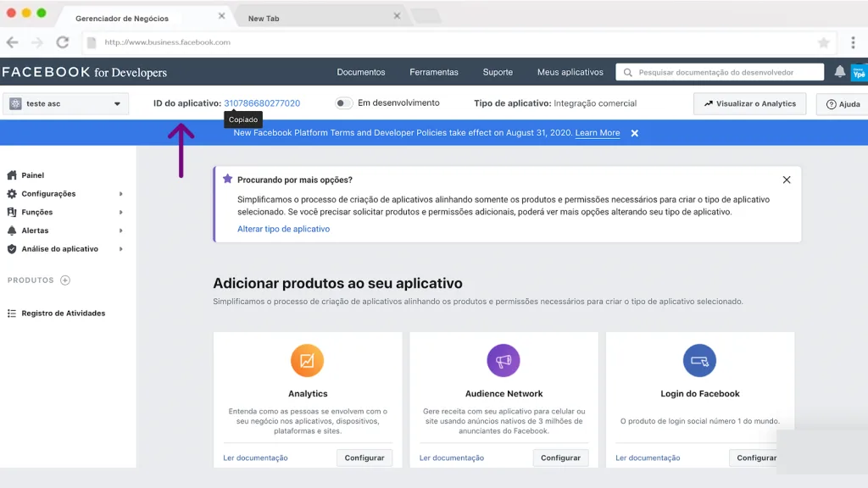Viewport: 868px width, 488px height.
Task: Click the Adicionar produtos ao seu aplicativo heading
Action: (x=337, y=283)
